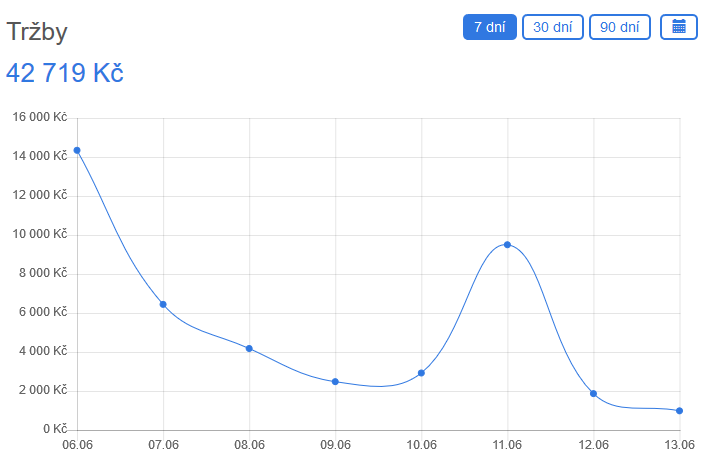
Task: Click the 12.06 data point
Action: 594,393
